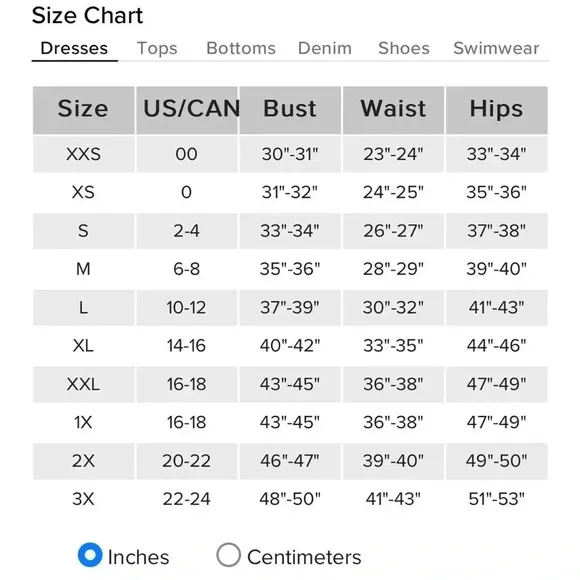Select the Inches radio button
The height and width of the screenshot is (580, 580).
coord(90,555)
